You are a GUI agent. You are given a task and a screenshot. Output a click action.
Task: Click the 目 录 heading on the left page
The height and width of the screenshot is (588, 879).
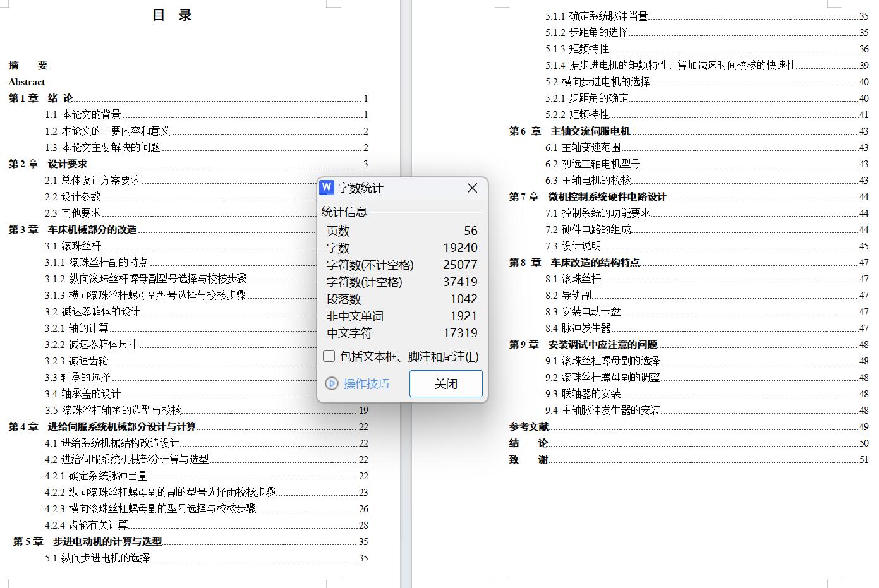172,15
